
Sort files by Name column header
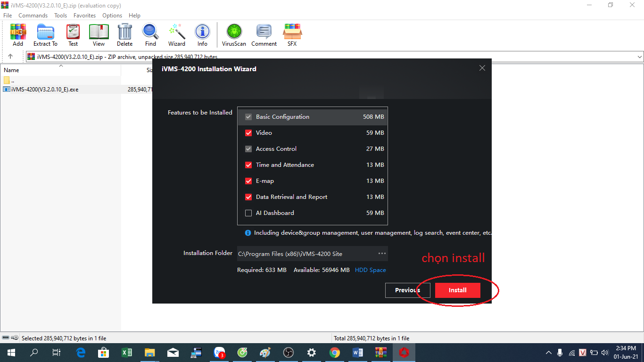[60, 70]
